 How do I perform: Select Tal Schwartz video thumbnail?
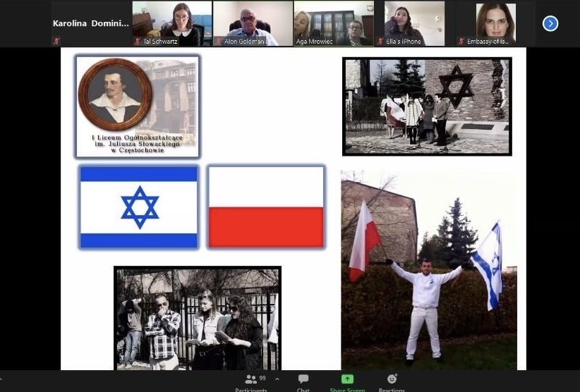click(172, 23)
